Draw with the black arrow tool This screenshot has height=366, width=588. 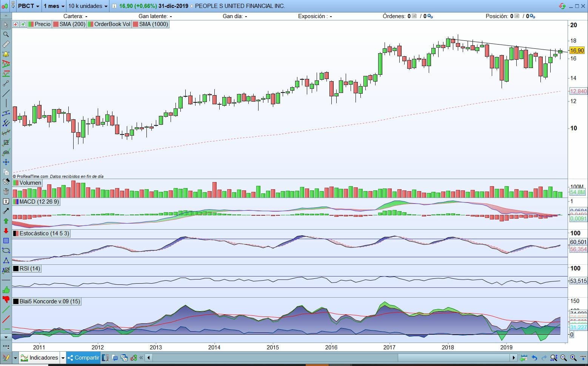point(6,211)
